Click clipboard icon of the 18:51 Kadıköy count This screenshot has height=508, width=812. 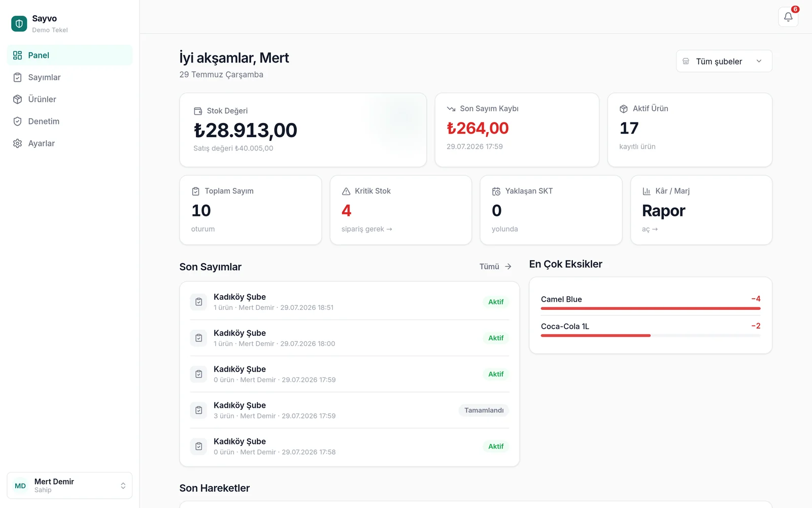point(198,302)
